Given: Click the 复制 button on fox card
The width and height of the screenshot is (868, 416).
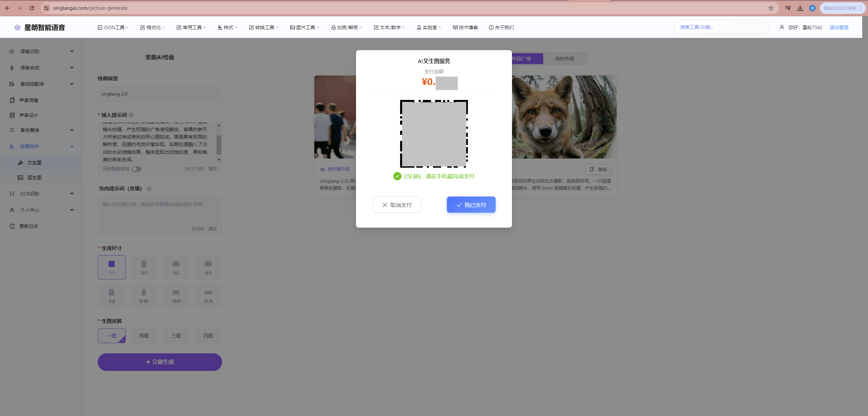Looking at the screenshot, I should coord(598,169).
